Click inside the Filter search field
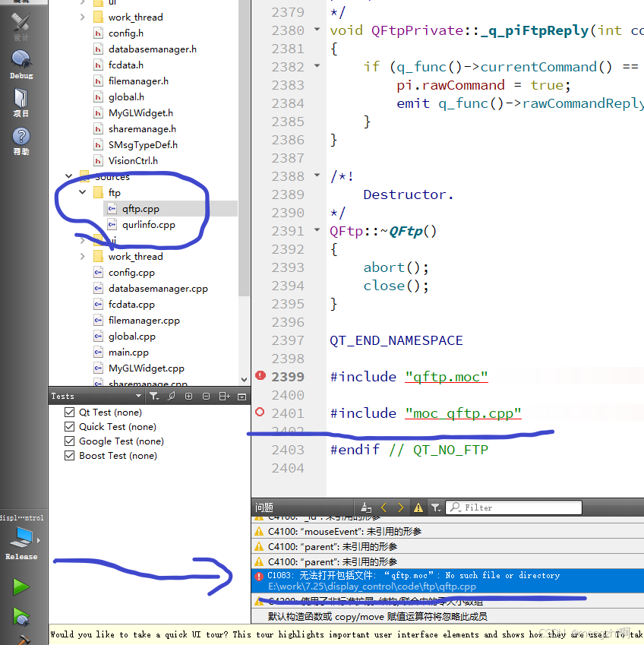 (513, 507)
